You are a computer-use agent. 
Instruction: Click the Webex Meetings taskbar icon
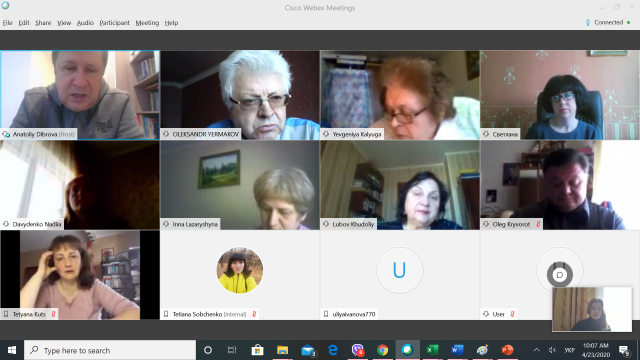pyautogui.click(x=407, y=350)
